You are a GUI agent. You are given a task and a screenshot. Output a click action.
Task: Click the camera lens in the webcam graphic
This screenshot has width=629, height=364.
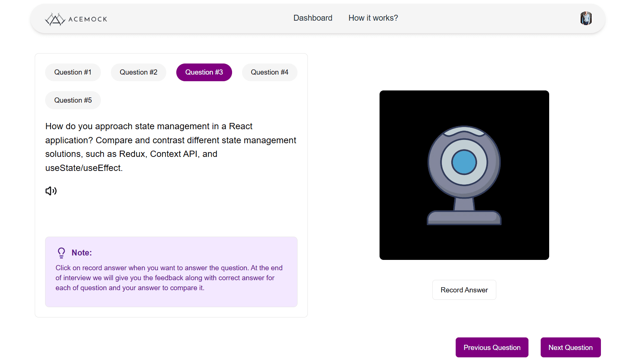tap(464, 162)
